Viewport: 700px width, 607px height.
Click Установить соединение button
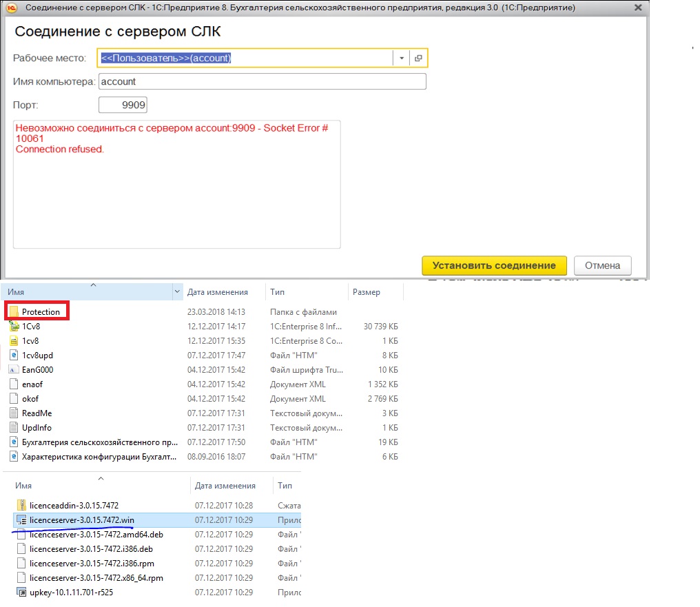click(x=494, y=265)
